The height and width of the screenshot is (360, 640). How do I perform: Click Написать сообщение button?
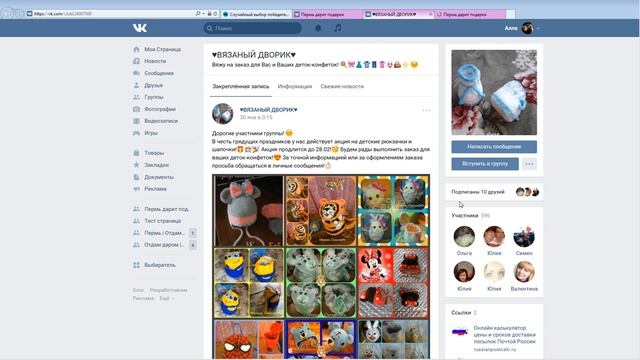tap(494, 147)
